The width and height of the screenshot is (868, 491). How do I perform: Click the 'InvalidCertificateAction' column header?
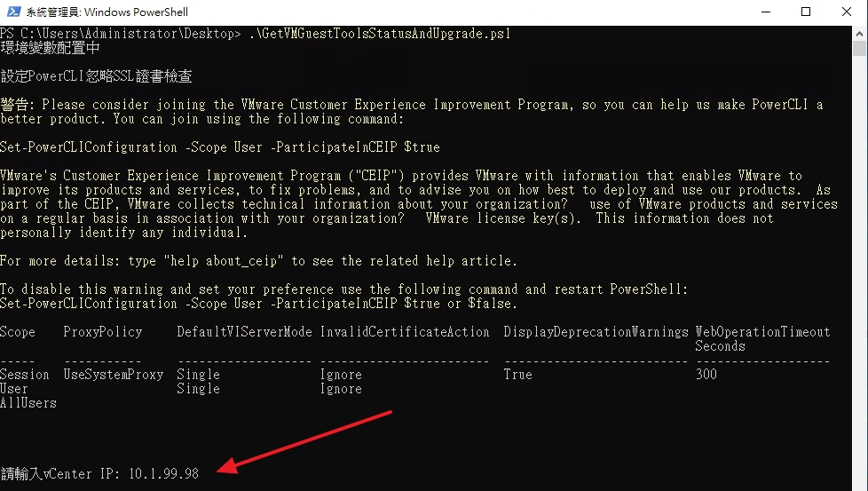(x=405, y=332)
